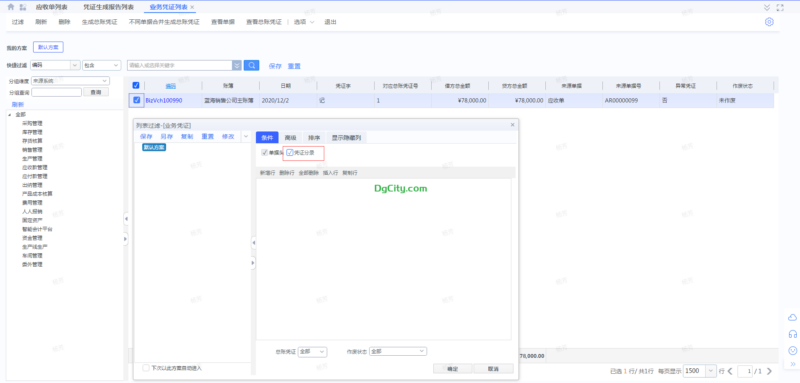Image resolution: width=800 pixels, height=383 pixels.
Task: Expand the 选项 toolbar dropdown
Action: point(304,22)
